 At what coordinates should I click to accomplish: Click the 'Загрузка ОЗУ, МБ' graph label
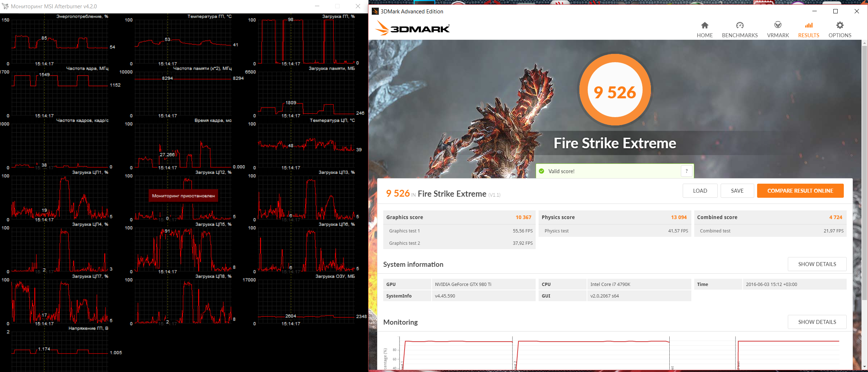pyautogui.click(x=335, y=277)
